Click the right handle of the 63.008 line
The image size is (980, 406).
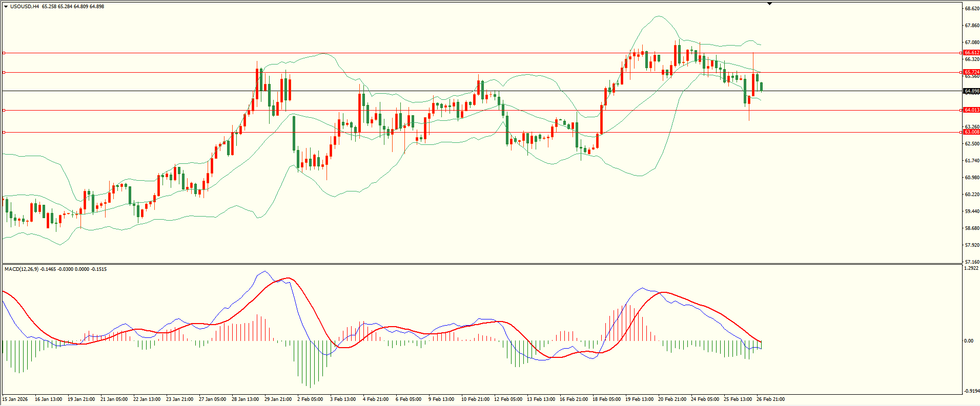pyautogui.click(x=960, y=132)
